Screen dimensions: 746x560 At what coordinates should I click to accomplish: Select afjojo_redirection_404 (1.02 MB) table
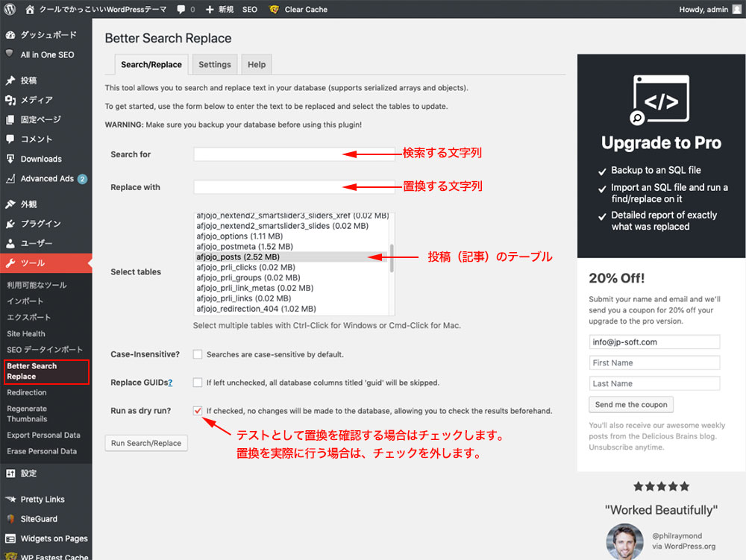pos(291,309)
